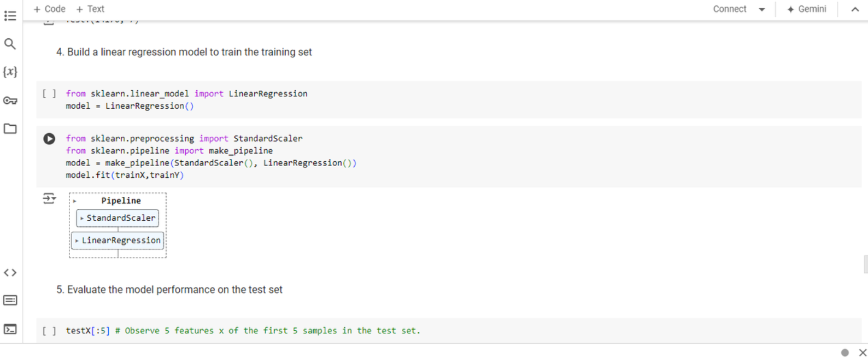
Task: Expand the Pipeline diagram node
Action: pos(75,201)
